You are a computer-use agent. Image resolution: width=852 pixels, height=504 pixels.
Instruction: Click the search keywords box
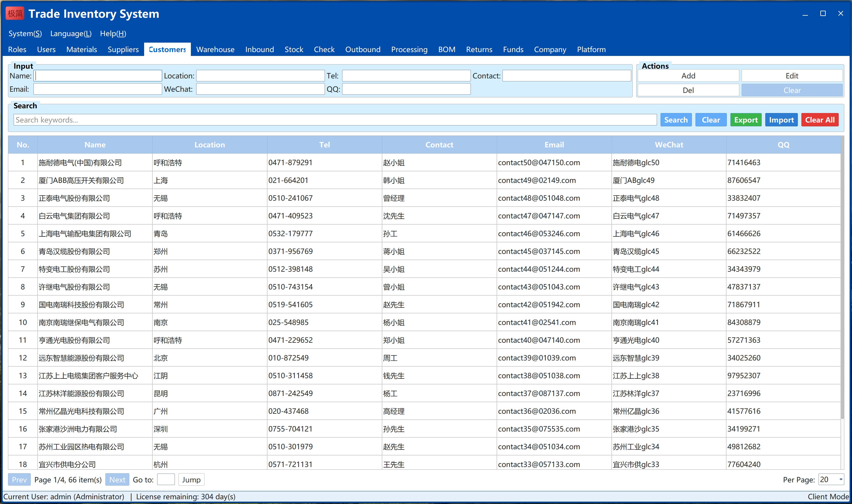(x=335, y=120)
